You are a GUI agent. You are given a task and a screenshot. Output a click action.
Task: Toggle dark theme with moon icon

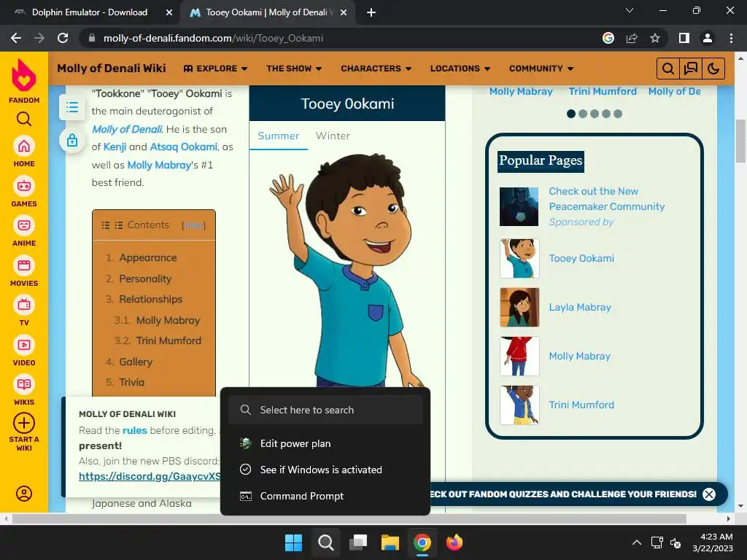pos(713,69)
